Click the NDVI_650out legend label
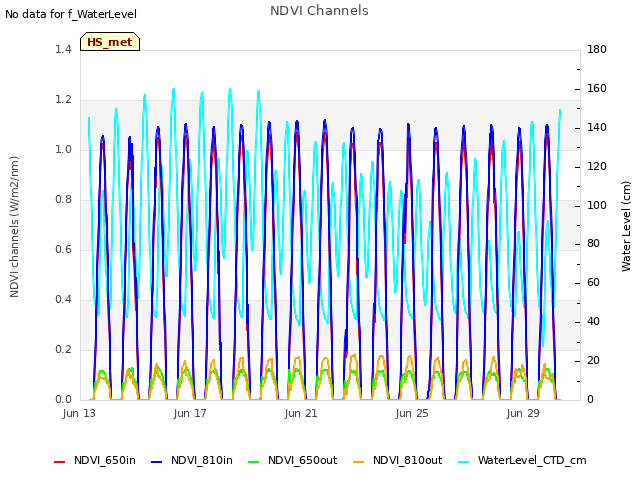640x480 pixels. 302,460
